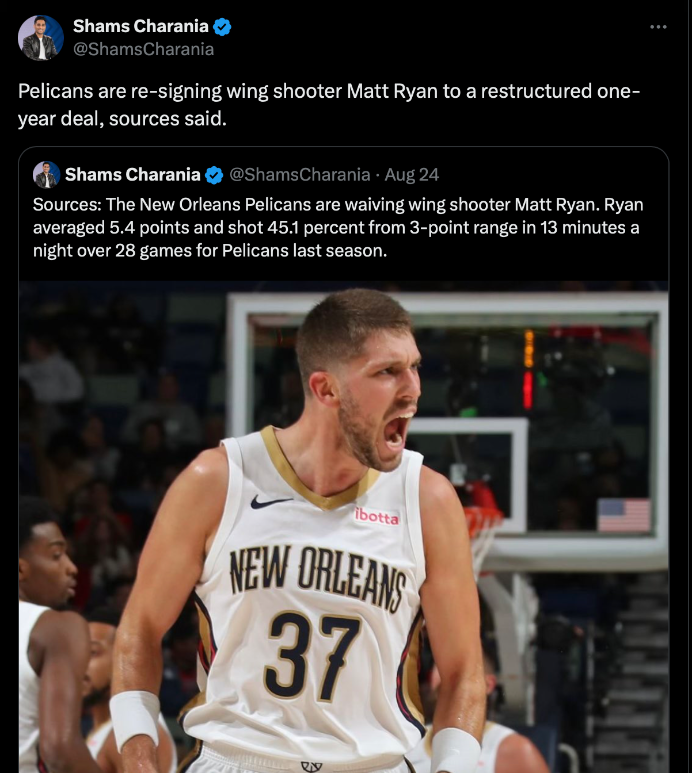Click the jersey number 37
692x773 pixels.
coord(313,654)
